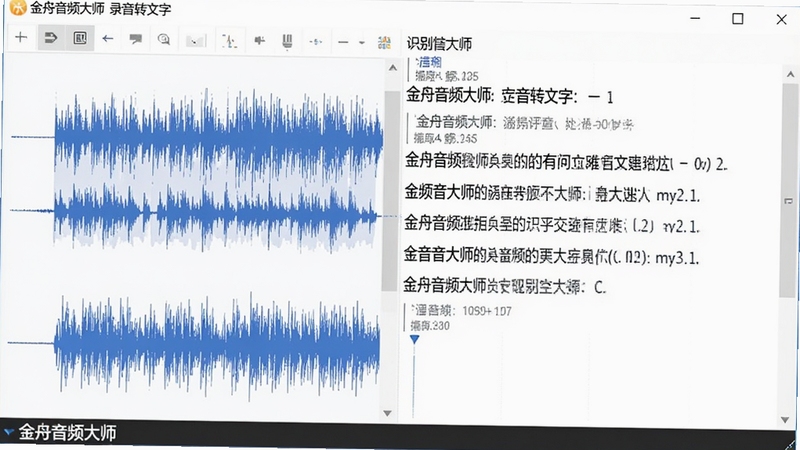Select the waveform split tool icon
This screenshot has width=800, height=450.
[230, 41]
